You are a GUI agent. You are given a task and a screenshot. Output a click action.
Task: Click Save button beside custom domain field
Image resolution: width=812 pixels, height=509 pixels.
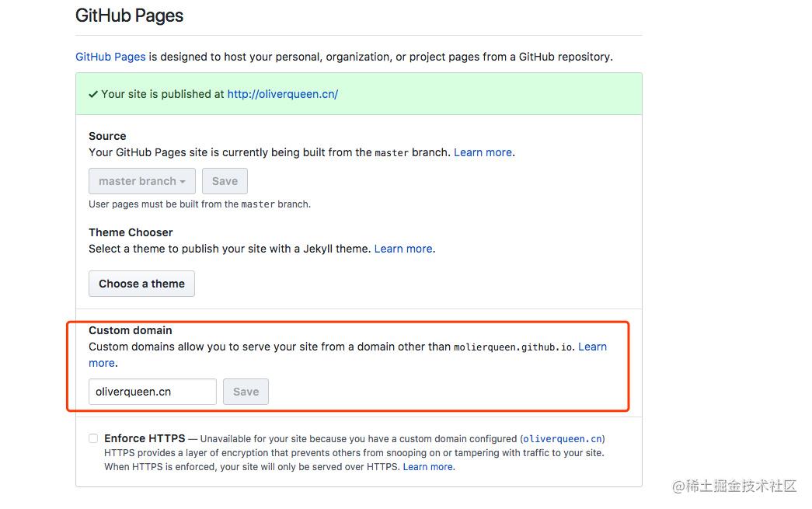point(246,392)
